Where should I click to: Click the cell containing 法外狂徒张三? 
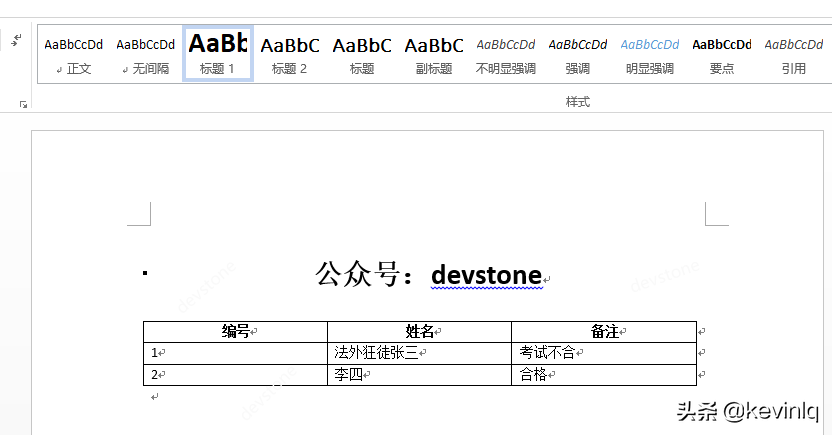(420, 353)
